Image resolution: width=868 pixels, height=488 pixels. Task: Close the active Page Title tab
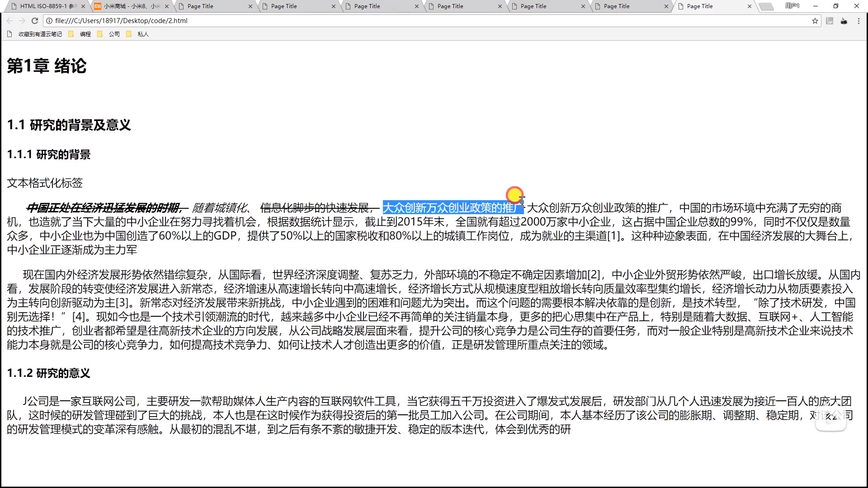tap(750, 6)
